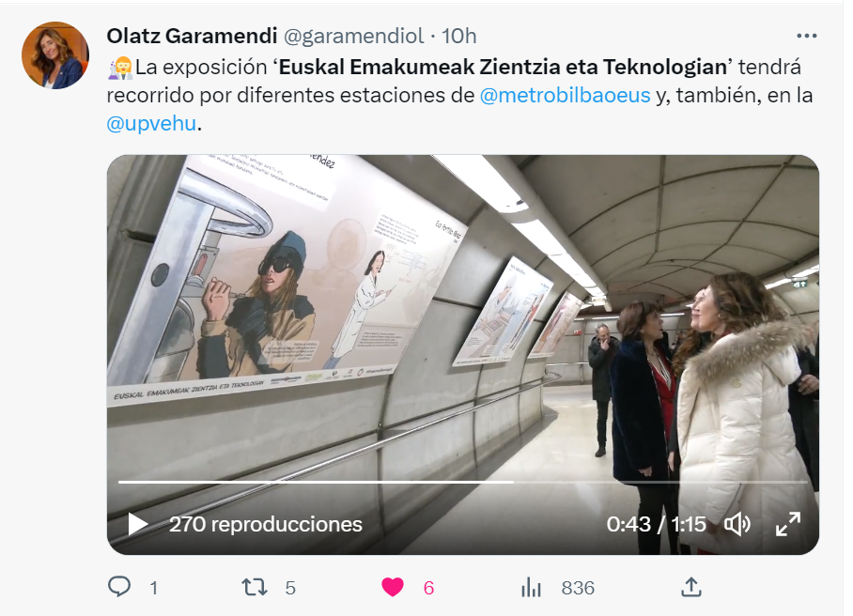The image size is (853, 616).
Task: Open the @upvehu mention link
Action: tap(151, 123)
